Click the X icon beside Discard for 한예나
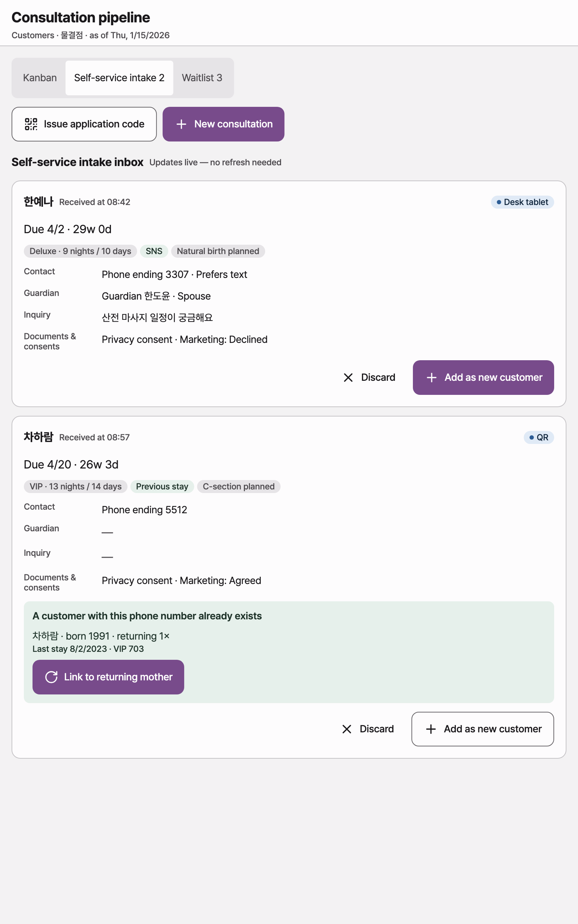 348,378
